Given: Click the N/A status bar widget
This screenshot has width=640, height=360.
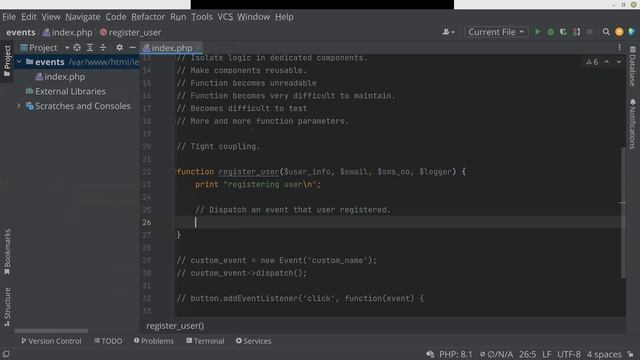Looking at the screenshot, I should [x=496, y=354].
